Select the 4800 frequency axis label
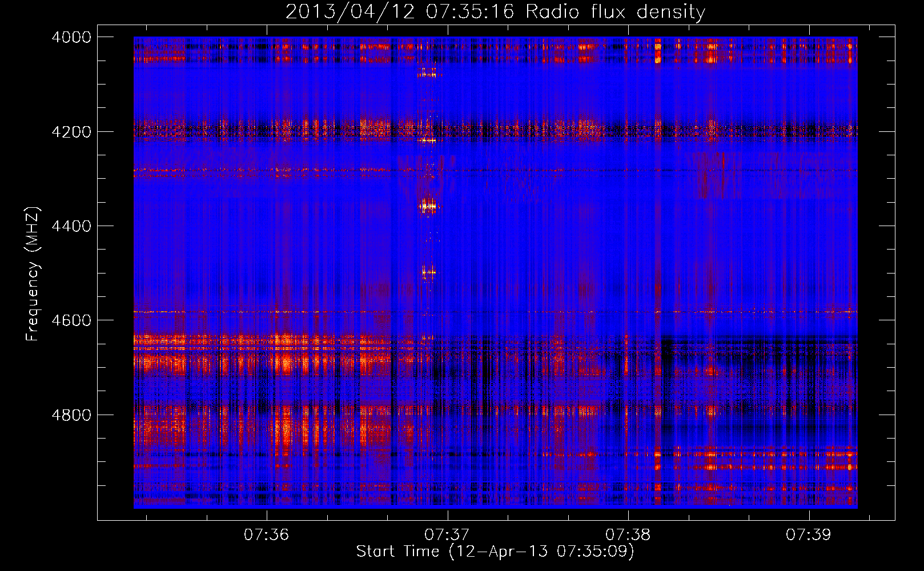This screenshot has height=571, width=924. pyautogui.click(x=71, y=415)
